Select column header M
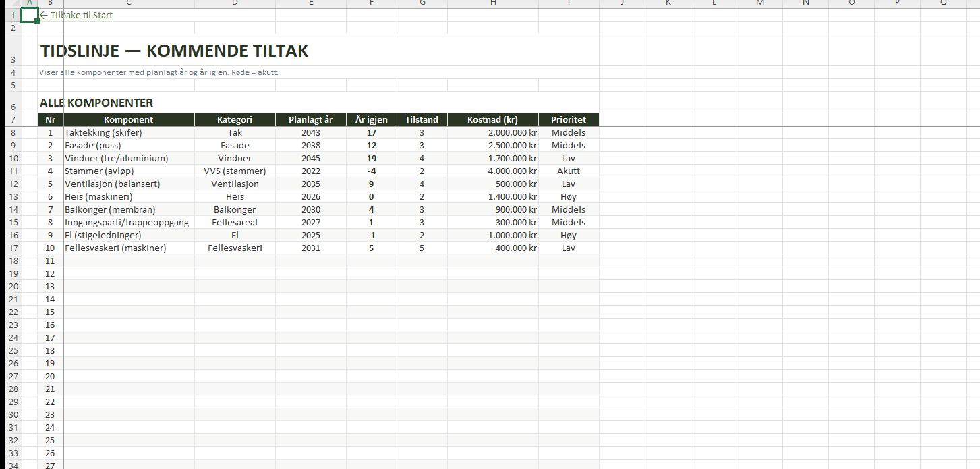The width and height of the screenshot is (980, 469). tap(760, 3)
